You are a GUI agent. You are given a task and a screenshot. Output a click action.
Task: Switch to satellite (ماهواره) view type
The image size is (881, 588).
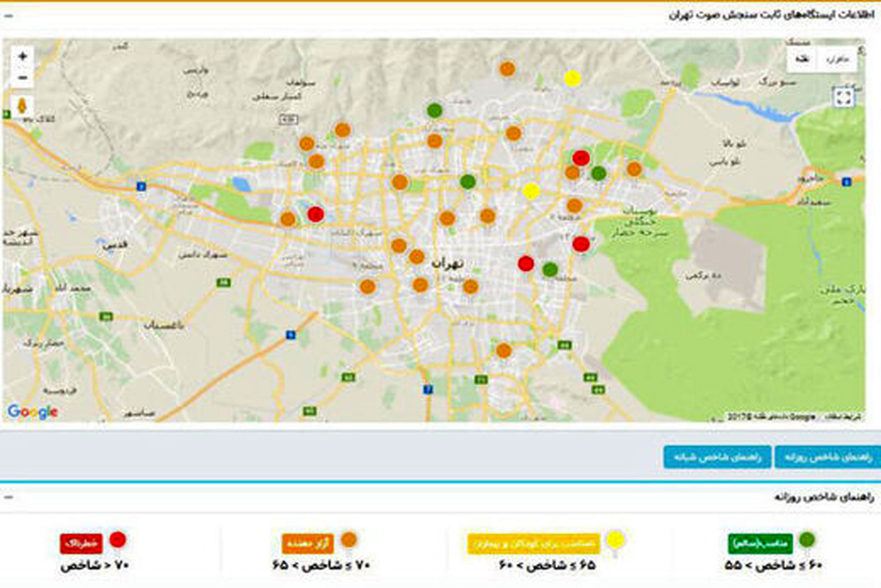pyautogui.click(x=837, y=59)
